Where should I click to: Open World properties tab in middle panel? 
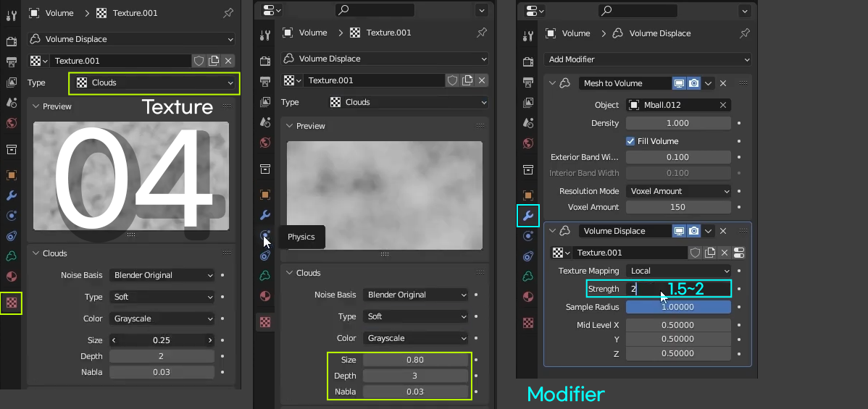(x=265, y=143)
